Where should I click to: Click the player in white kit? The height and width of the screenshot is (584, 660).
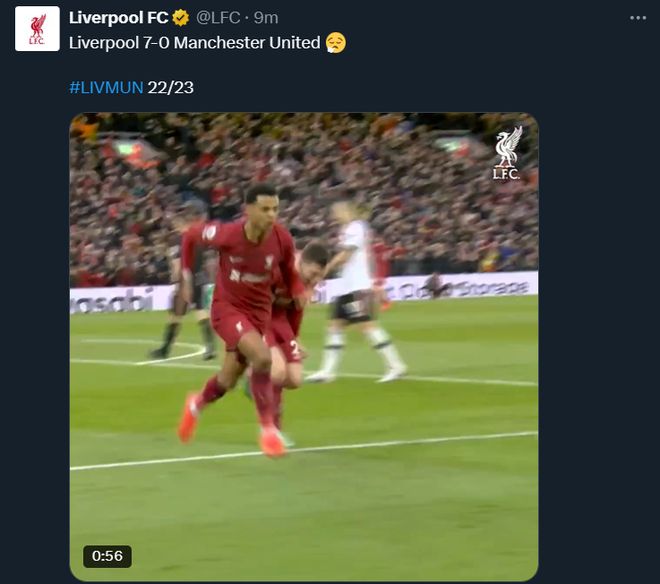click(x=354, y=290)
